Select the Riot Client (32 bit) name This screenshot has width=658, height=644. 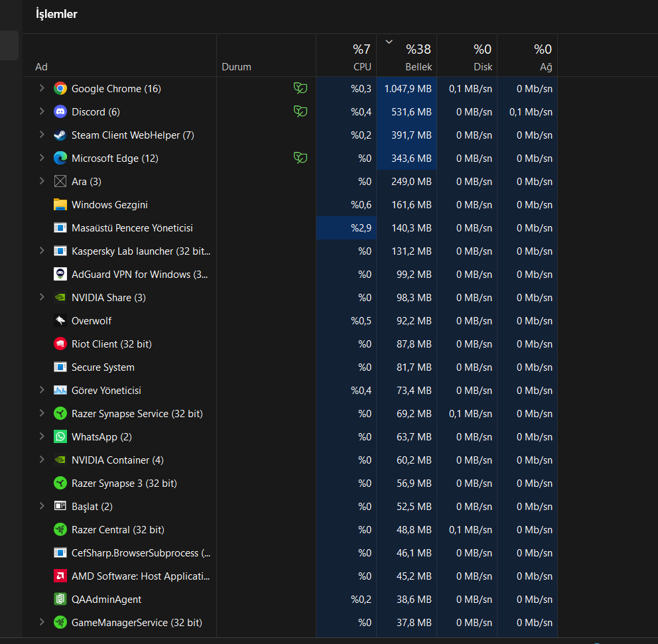point(111,344)
